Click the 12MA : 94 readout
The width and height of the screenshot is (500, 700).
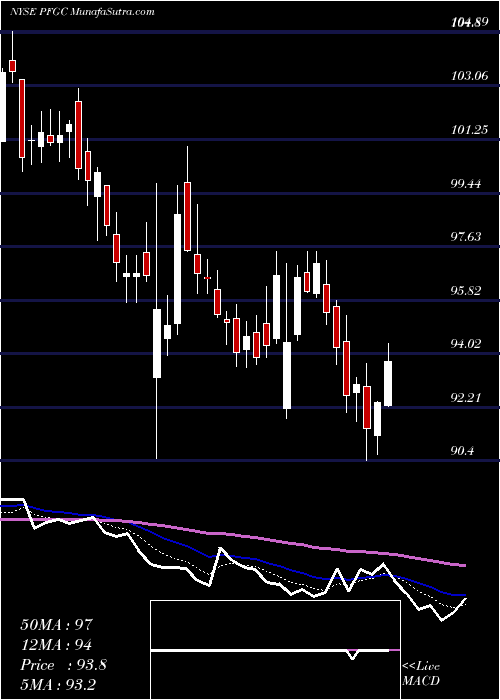tap(56, 645)
